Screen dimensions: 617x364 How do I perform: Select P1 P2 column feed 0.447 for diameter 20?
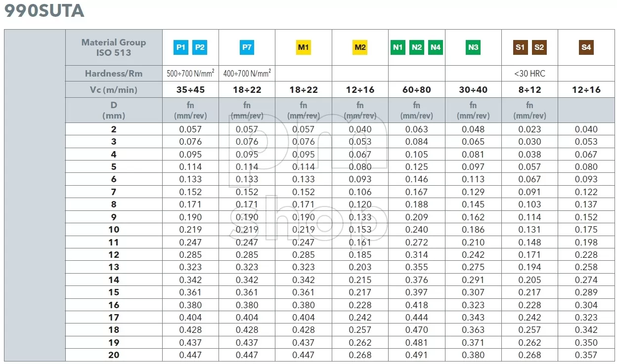pyautogui.click(x=190, y=355)
